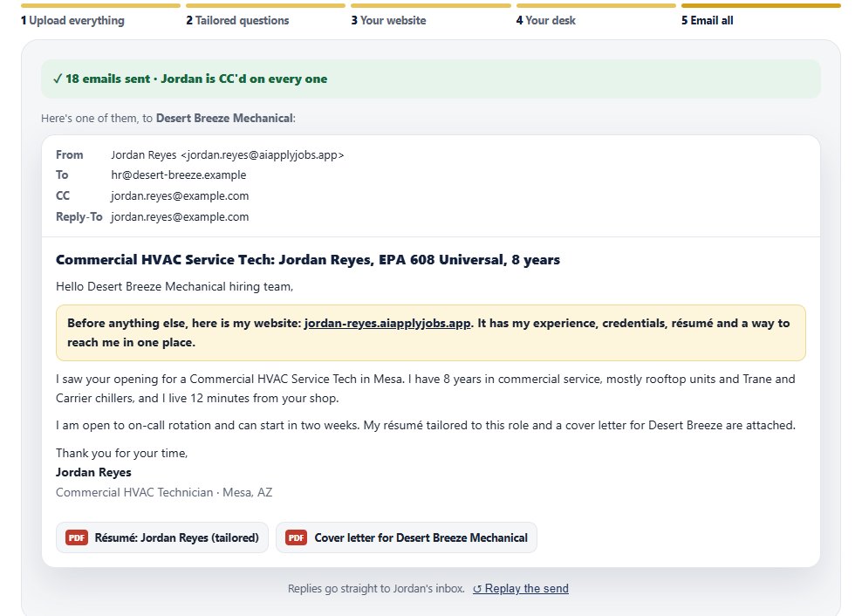Open the jordan-reyes.aiapplyjobs.app website link
This screenshot has width=862, height=616.
pos(387,324)
